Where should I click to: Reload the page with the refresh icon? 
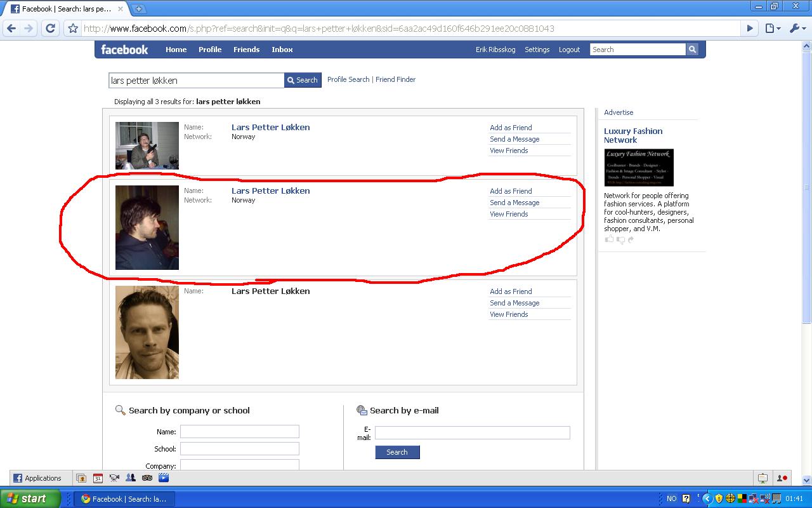(50, 29)
